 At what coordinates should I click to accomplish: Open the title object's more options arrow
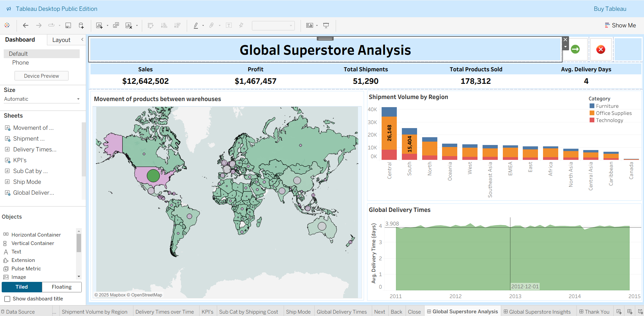[x=565, y=47]
